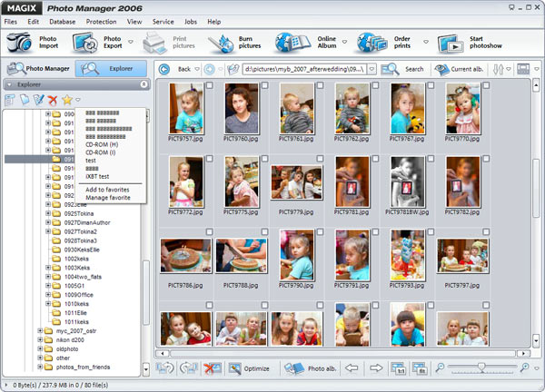The height and width of the screenshot is (392, 545).
Task: Expand the 1004two_flats folder
Action: click(48, 277)
